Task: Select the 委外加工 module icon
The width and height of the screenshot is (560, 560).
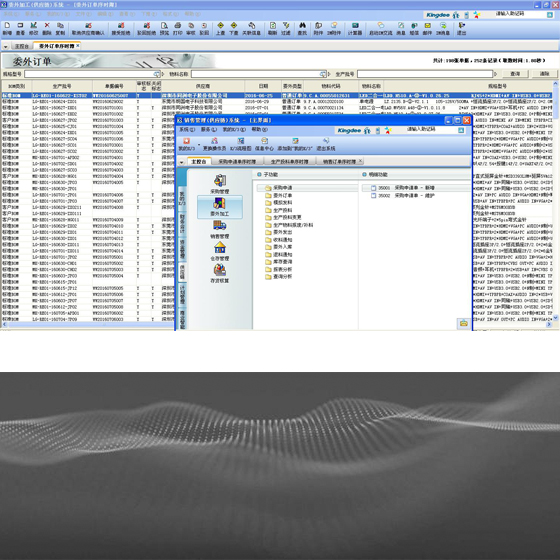Action: pyautogui.click(x=220, y=207)
